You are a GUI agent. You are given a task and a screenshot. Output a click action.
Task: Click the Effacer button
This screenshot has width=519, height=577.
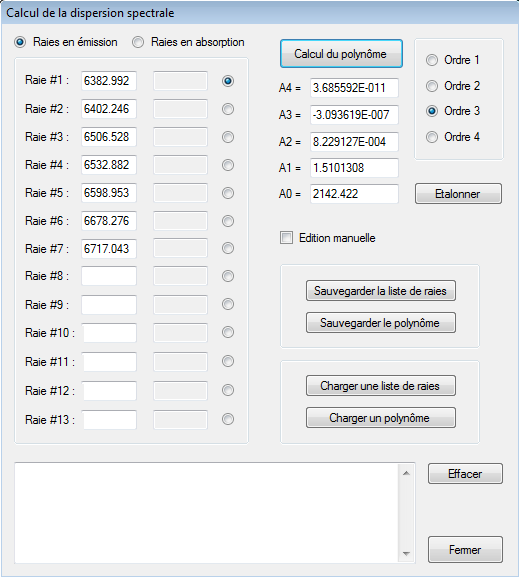click(465, 474)
